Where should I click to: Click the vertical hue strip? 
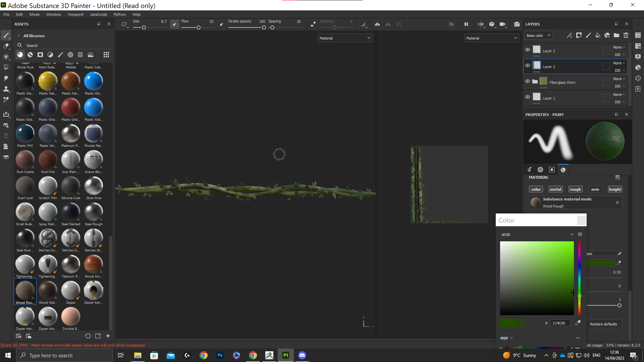(579, 278)
